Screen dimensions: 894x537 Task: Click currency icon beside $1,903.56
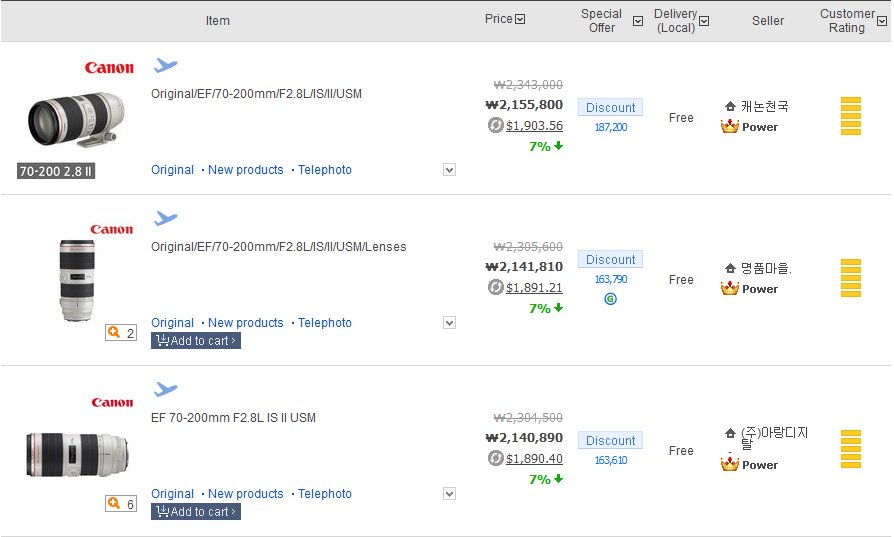496,126
